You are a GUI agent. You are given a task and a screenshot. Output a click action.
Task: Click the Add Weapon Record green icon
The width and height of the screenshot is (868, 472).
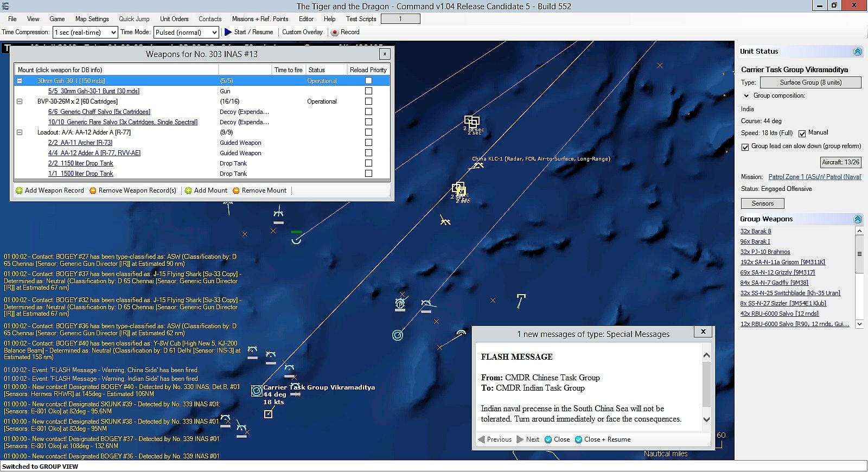pyautogui.click(x=19, y=190)
